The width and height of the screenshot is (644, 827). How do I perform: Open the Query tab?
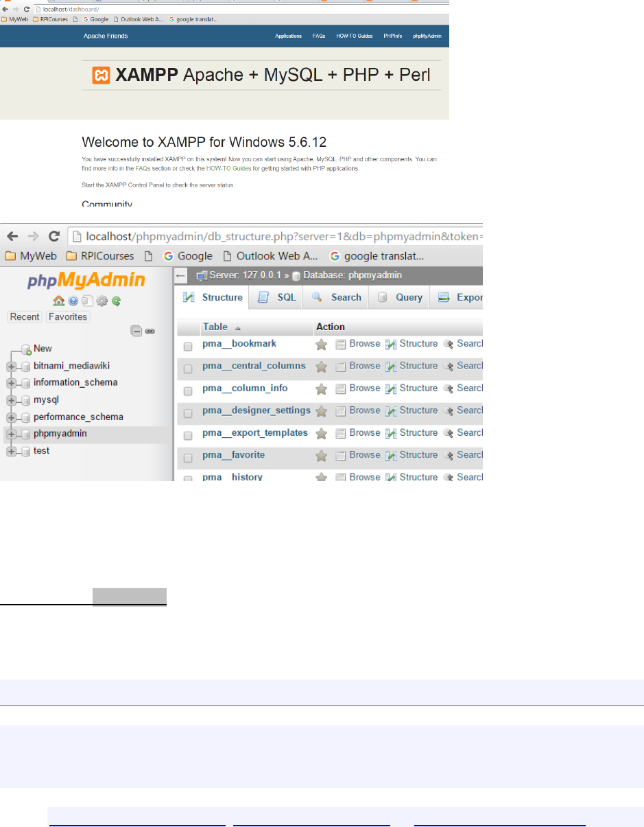point(400,297)
